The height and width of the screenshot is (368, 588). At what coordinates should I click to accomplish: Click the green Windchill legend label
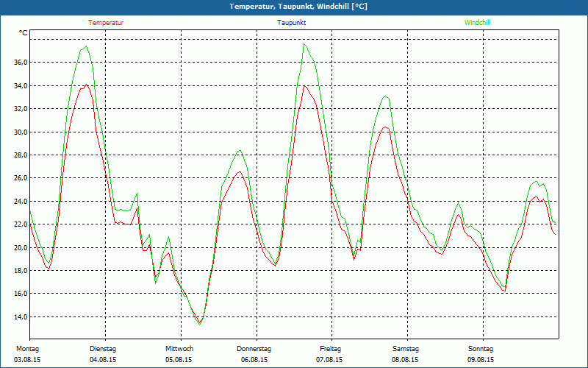(x=477, y=23)
